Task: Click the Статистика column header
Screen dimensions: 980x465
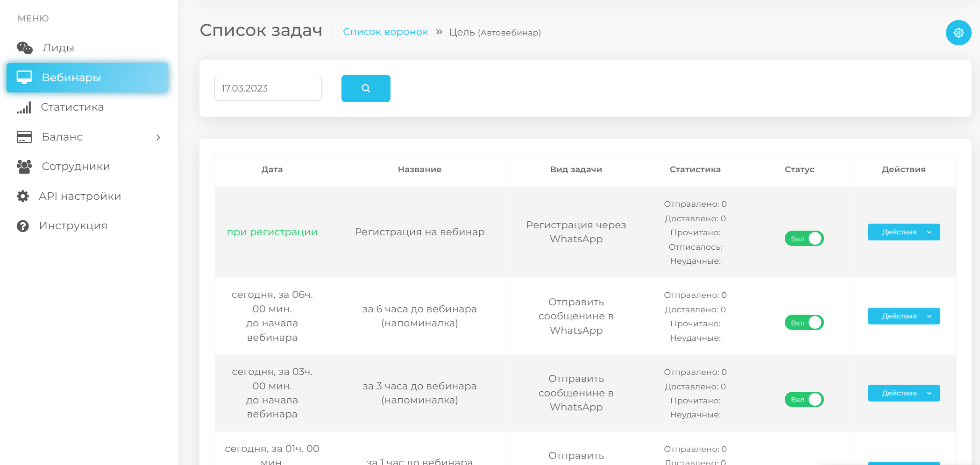Action: pyautogui.click(x=695, y=169)
